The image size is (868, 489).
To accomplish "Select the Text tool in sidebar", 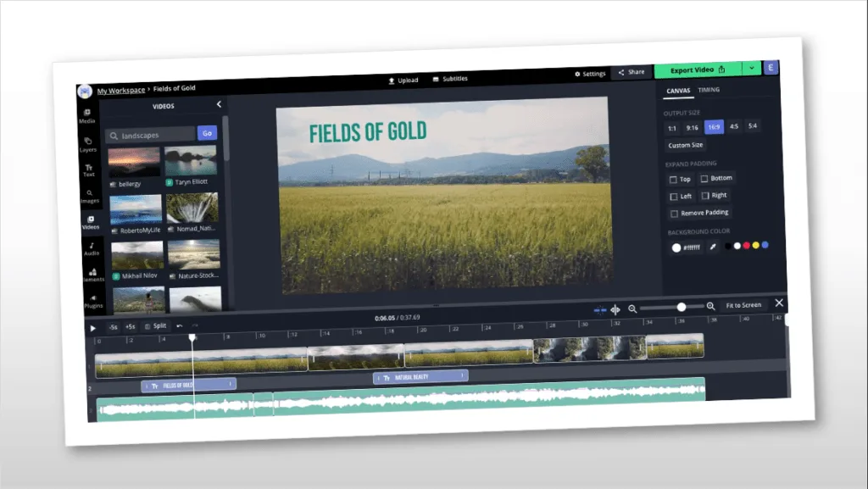I will 88,170.
